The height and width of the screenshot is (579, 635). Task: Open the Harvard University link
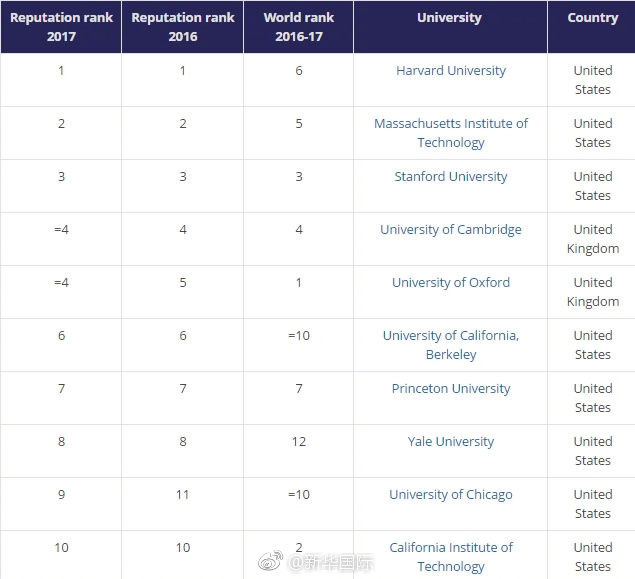pyautogui.click(x=451, y=71)
